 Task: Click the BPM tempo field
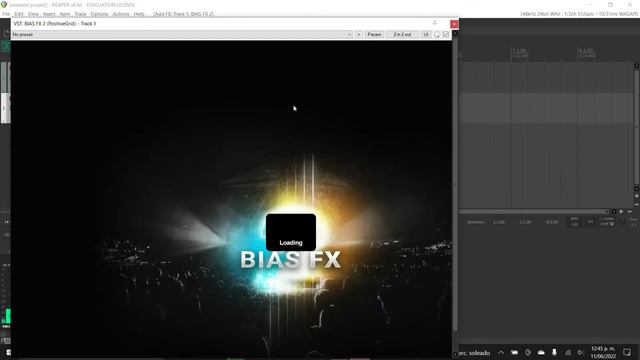click(x=575, y=222)
